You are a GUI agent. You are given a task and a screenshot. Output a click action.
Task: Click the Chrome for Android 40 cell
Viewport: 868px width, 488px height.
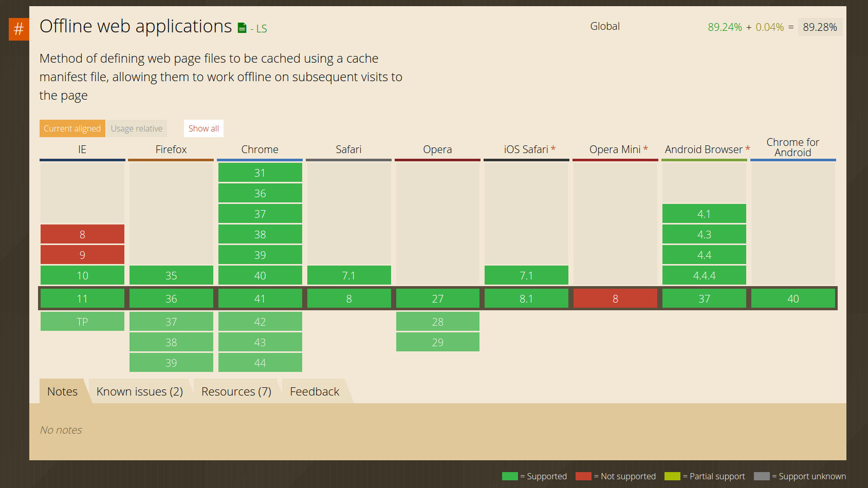click(793, 298)
